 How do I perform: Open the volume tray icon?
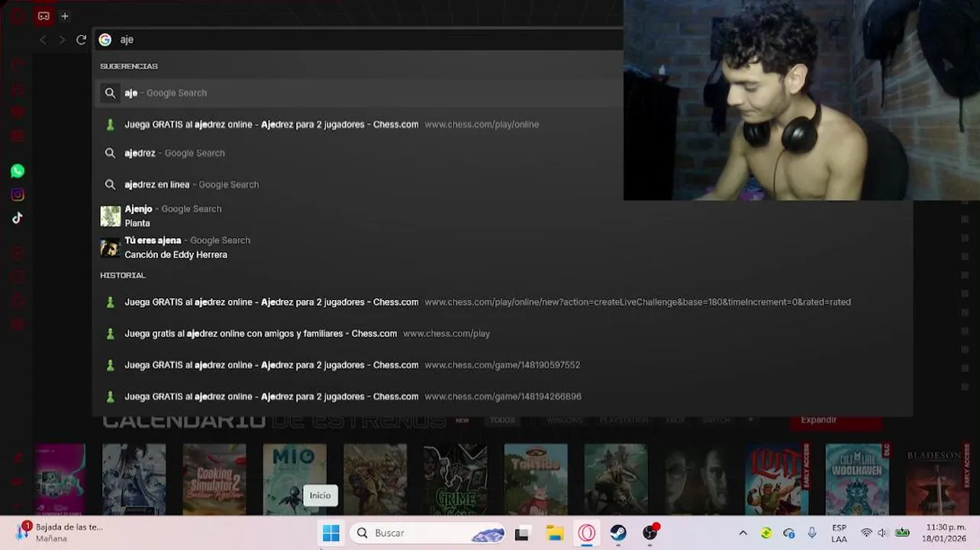click(x=882, y=533)
